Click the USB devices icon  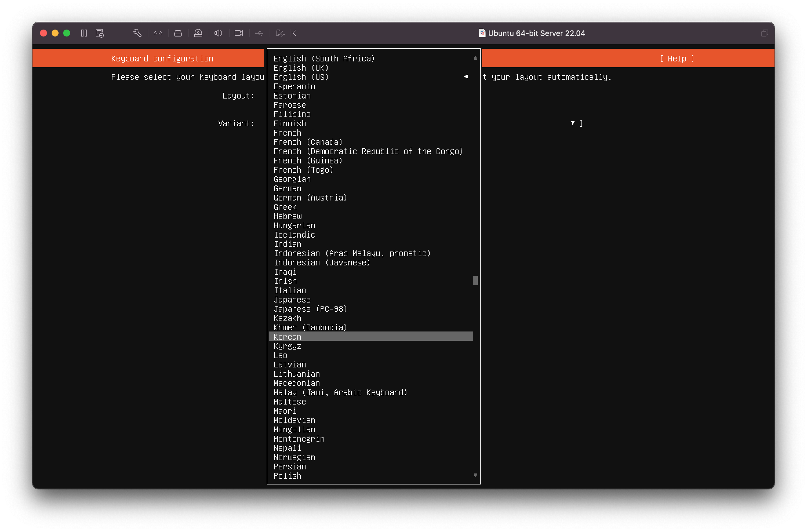click(x=259, y=33)
